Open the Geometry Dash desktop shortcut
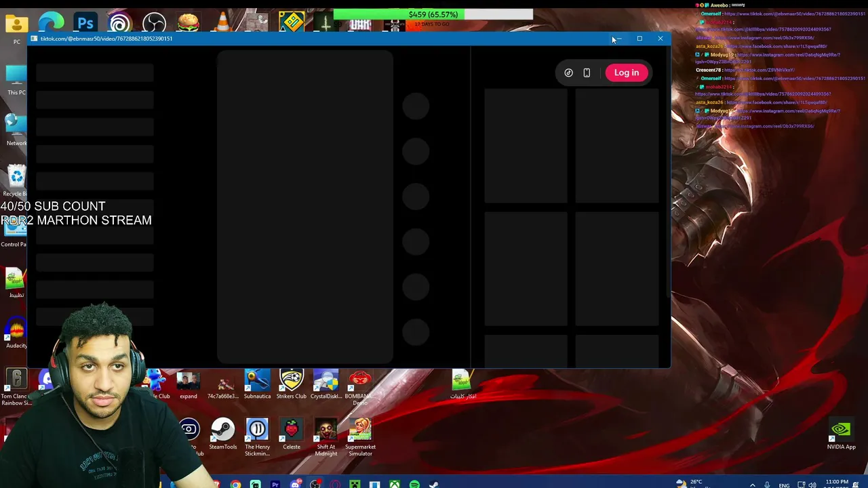This screenshot has width=868, height=488. (292, 23)
